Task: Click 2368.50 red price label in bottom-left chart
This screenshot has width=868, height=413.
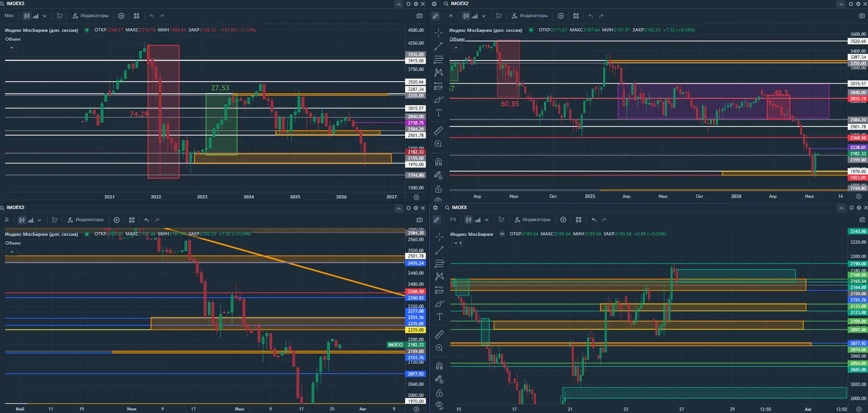Action: pyautogui.click(x=415, y=292)
